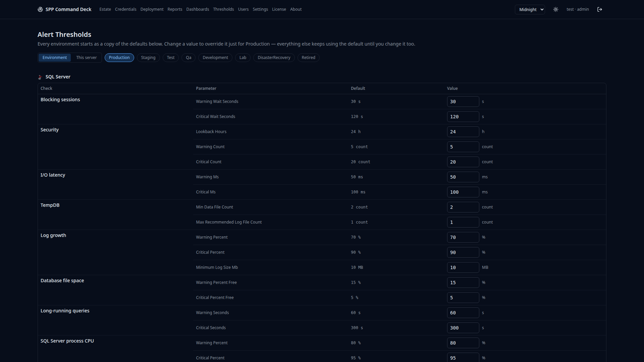Select the Staging environment pill
644x362 pixels.
(x=148, y=58)
